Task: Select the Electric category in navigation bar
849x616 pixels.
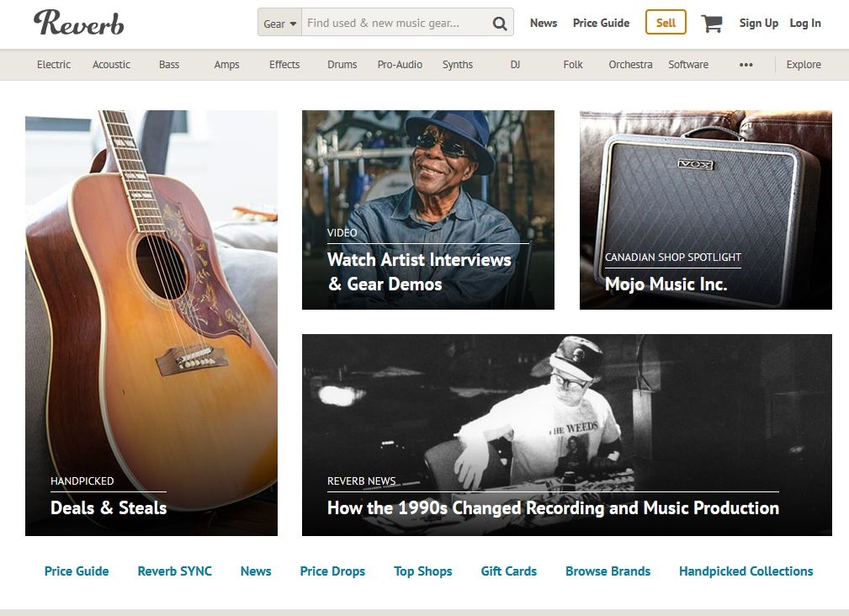Action: [x=54, y=65]
